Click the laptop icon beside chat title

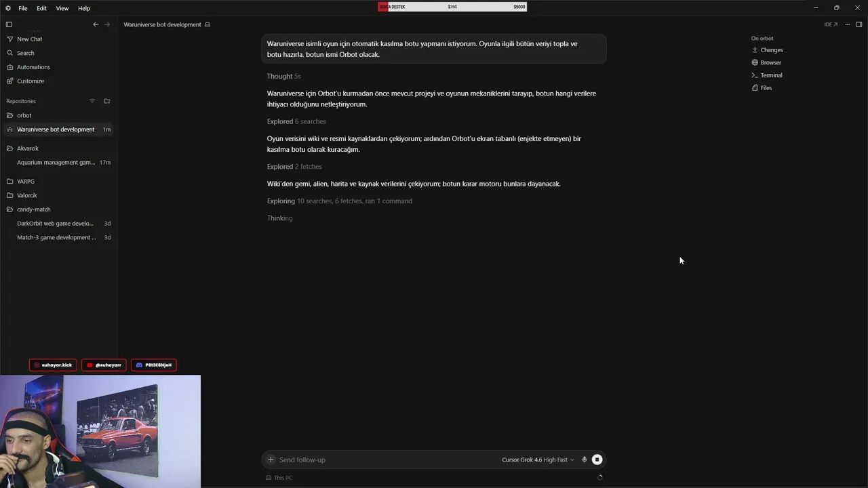click(208, 24)
